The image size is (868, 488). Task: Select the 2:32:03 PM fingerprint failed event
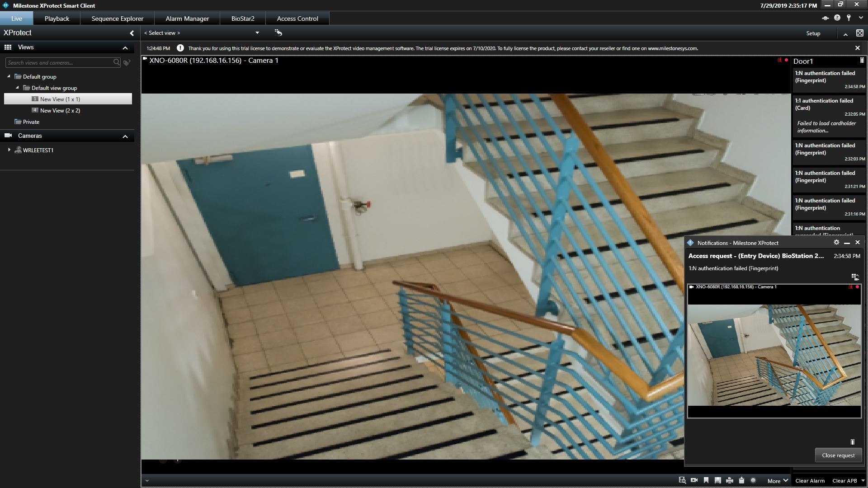pyautogui.click(x=830, y=152)
